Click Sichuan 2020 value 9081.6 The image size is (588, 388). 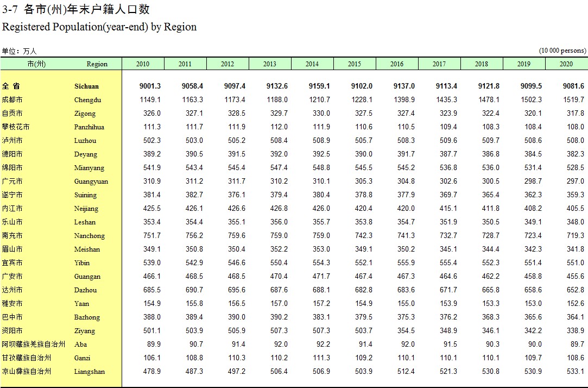pyautogui.click(x=573, y=86)
